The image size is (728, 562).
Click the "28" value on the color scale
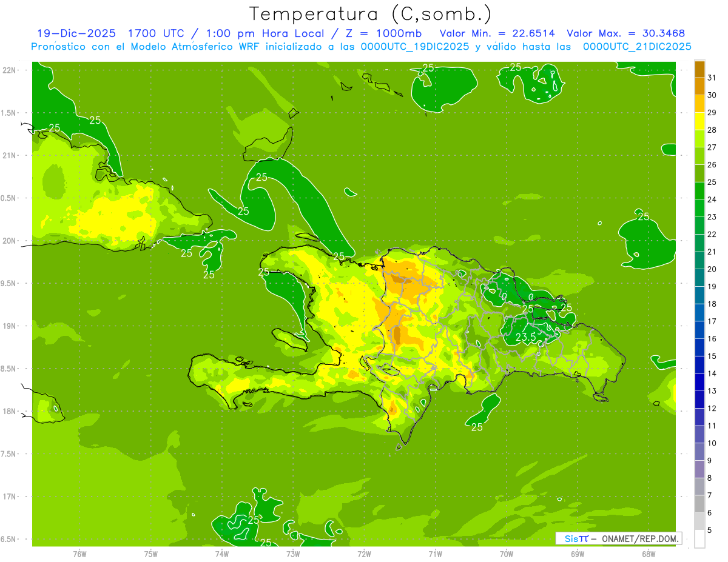click(712, 130)
